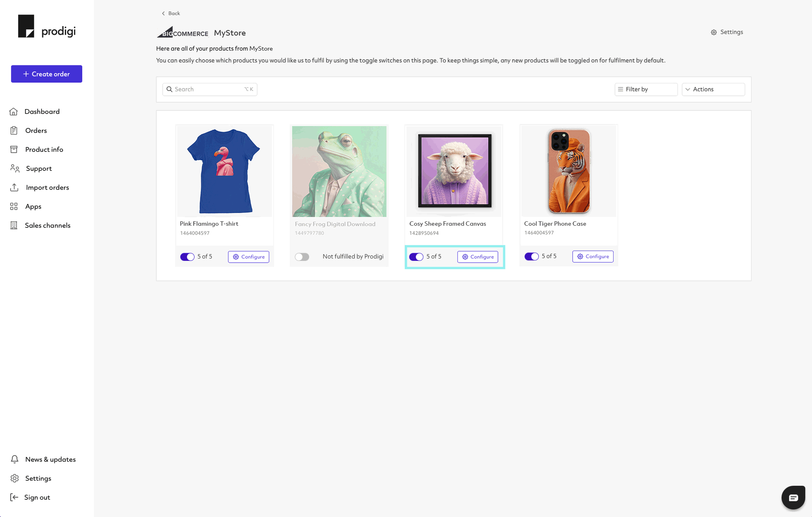Click Configure for Cosy Sheep Framed Canvas
812x517 pixels.
click(x=477, y=256)
